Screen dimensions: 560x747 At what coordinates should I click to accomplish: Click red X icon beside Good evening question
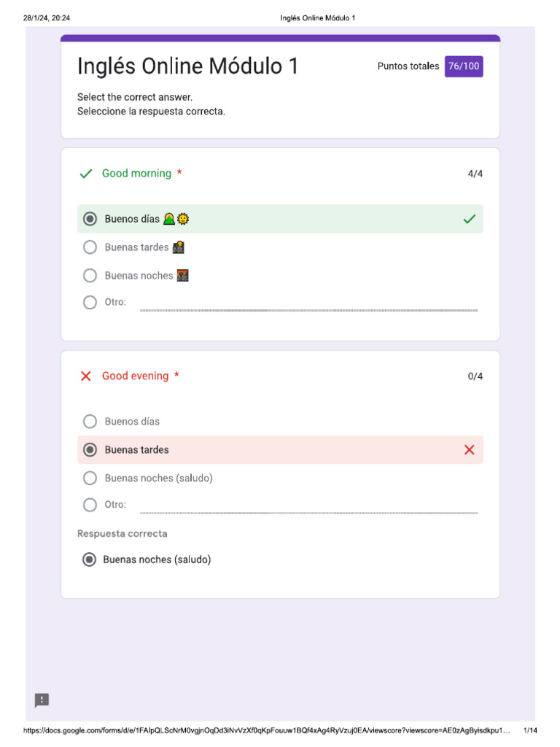86,376
